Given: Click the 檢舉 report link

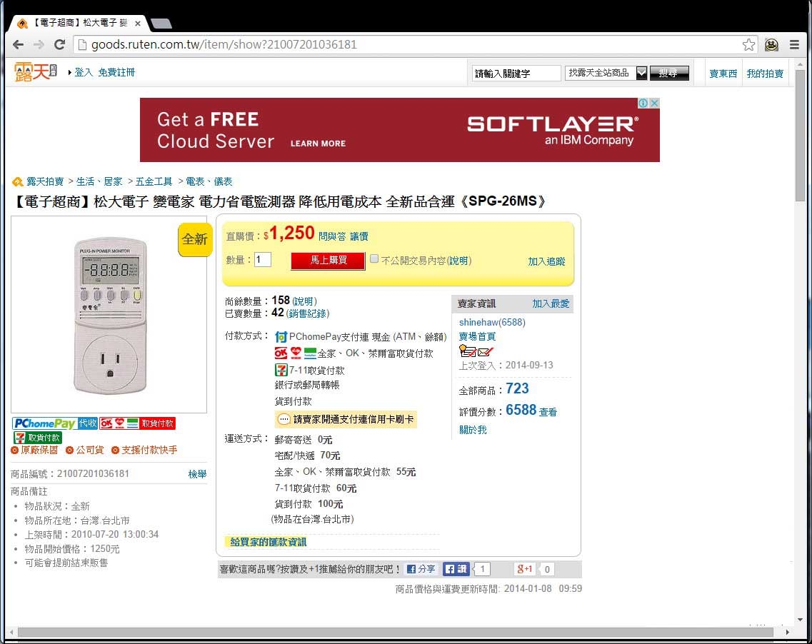Looking at the screenshot, I should [x=197, y=474].
